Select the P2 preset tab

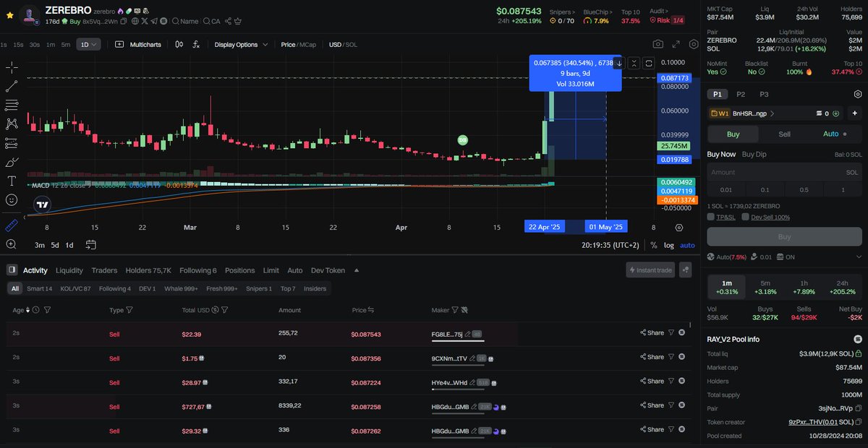click(741, 94)
